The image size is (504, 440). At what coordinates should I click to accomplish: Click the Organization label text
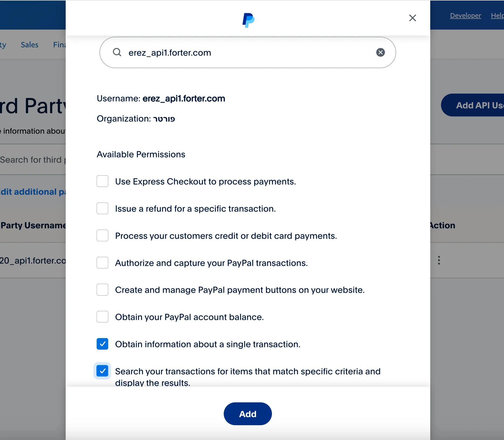[x=124, y=119]
